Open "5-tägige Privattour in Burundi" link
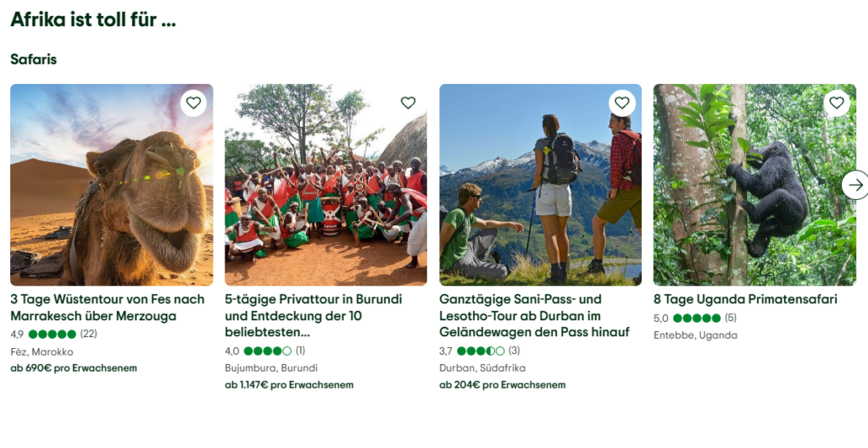The height and width of the screenshot is (448, 868). [x=314, y=316]
